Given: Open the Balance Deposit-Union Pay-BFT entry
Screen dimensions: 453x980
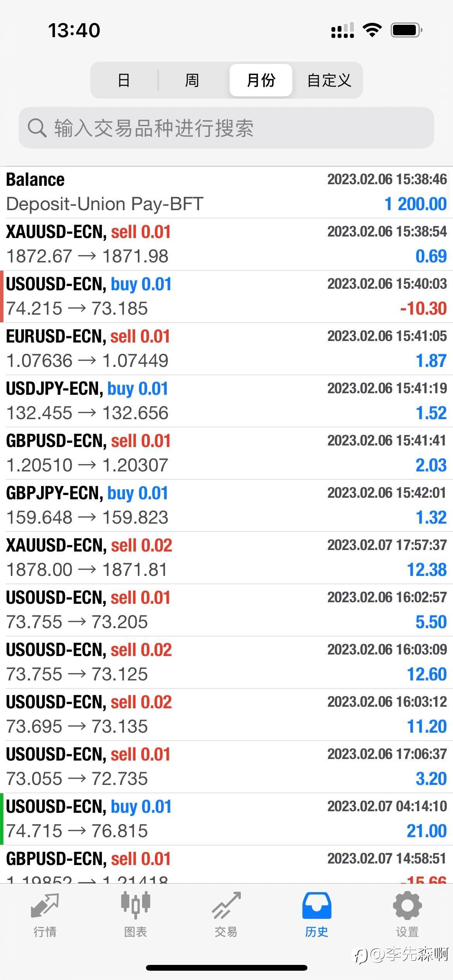Looking at the screenshot, I should point(226,192).
